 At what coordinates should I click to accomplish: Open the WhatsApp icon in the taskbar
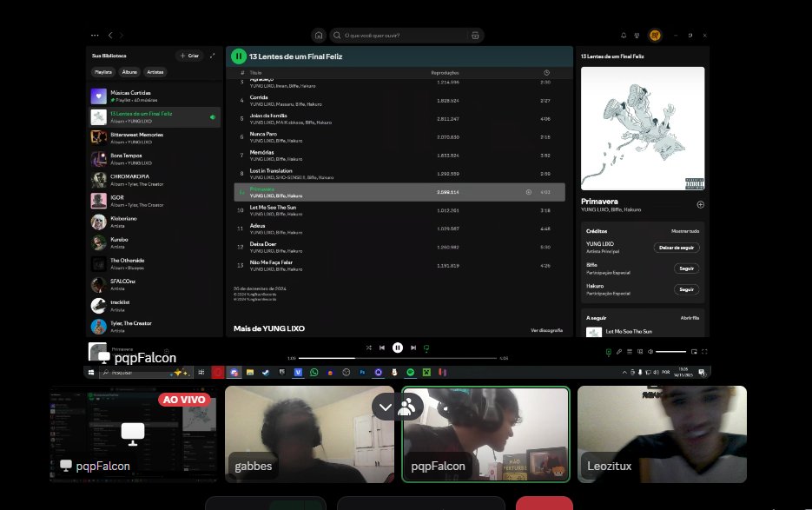tap(314, 372)
